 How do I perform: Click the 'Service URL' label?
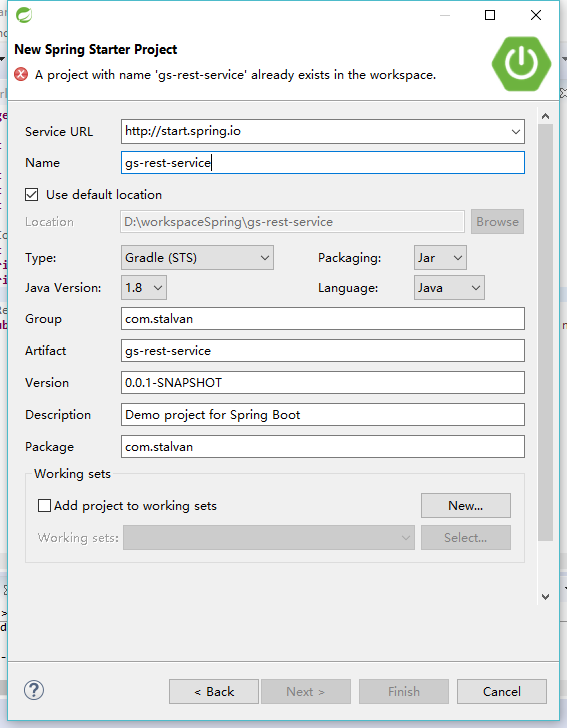coord(59,132)
